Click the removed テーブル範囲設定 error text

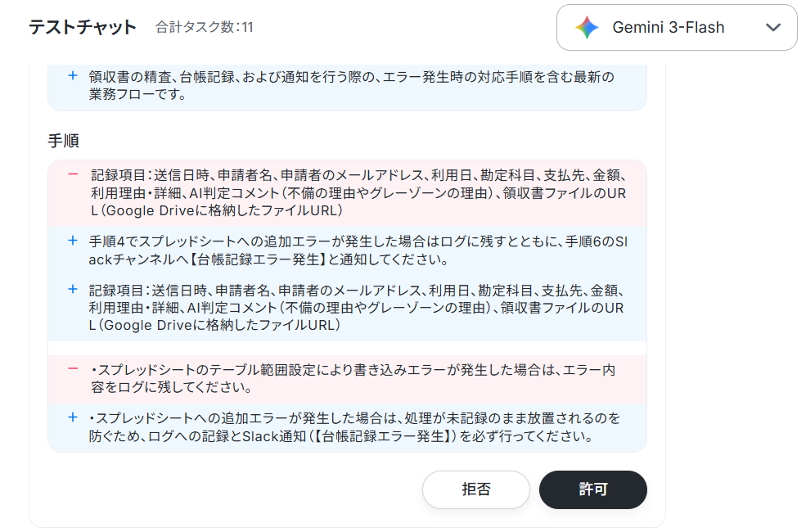(353, 378)
